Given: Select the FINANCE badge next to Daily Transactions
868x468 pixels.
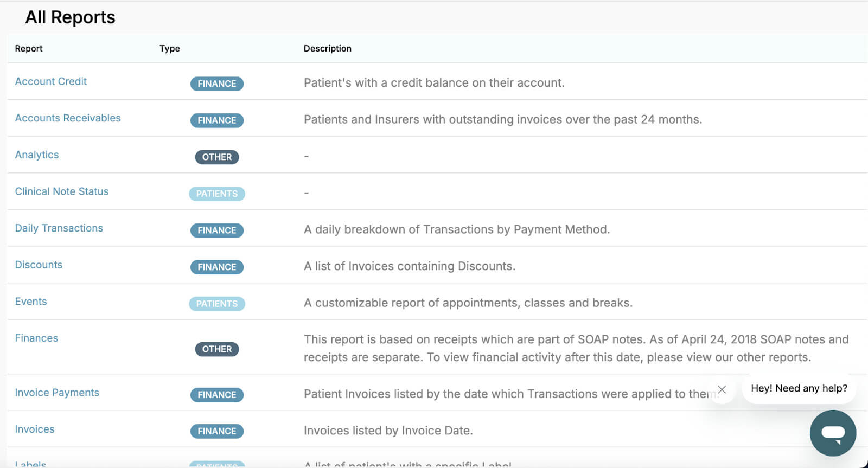Looking at the screenshot, I should click(x=216, y=230).
